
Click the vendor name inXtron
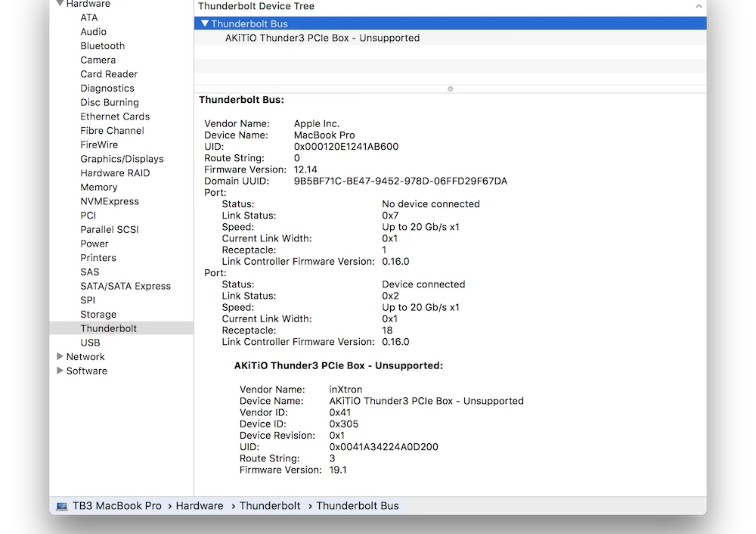(x=345, y=390)
